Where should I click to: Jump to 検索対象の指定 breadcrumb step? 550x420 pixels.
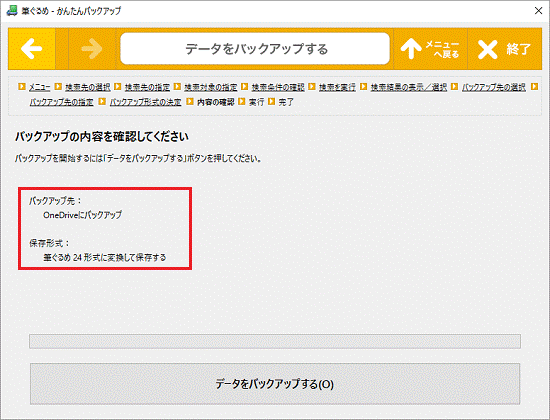click(211, 87)
